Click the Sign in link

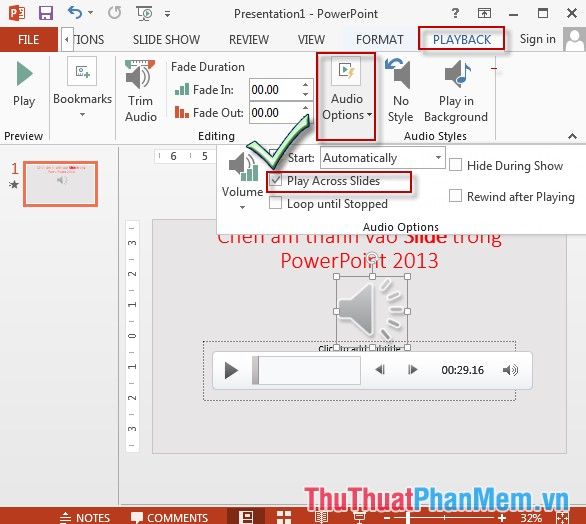pos(537,39)
